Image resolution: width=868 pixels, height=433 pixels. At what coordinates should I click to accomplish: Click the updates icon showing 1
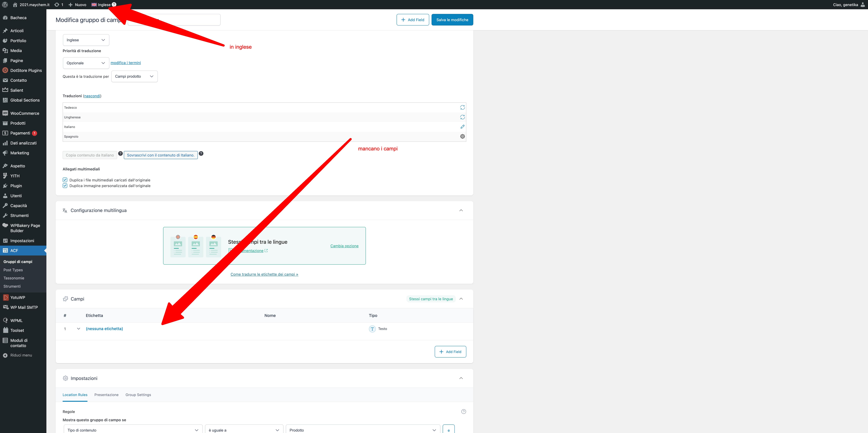point(59,5)
